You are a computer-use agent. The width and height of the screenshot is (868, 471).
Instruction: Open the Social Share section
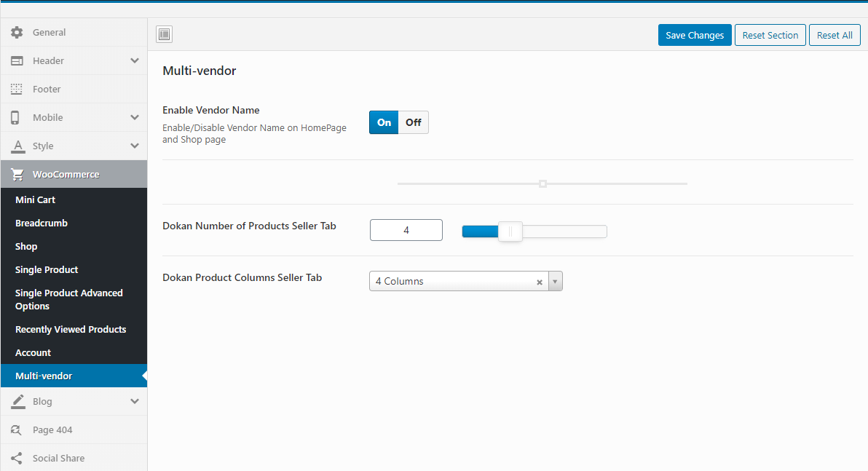(x=74, y=459)
